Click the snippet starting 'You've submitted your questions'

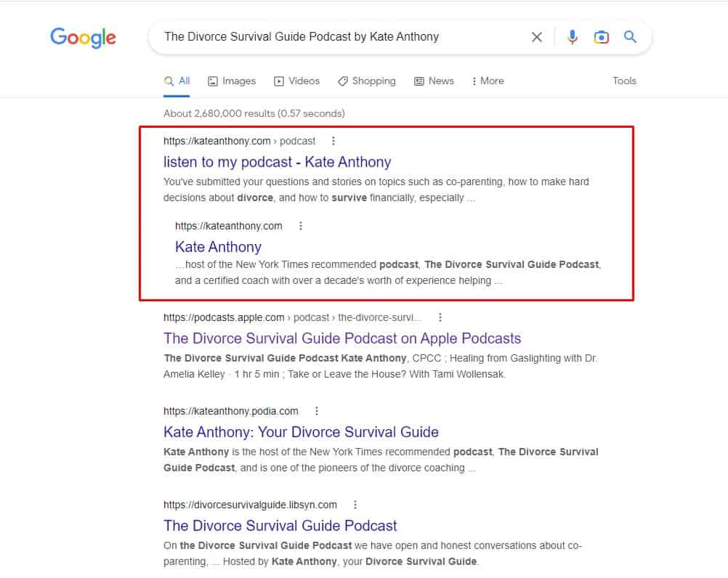click(x=376, y=190)
